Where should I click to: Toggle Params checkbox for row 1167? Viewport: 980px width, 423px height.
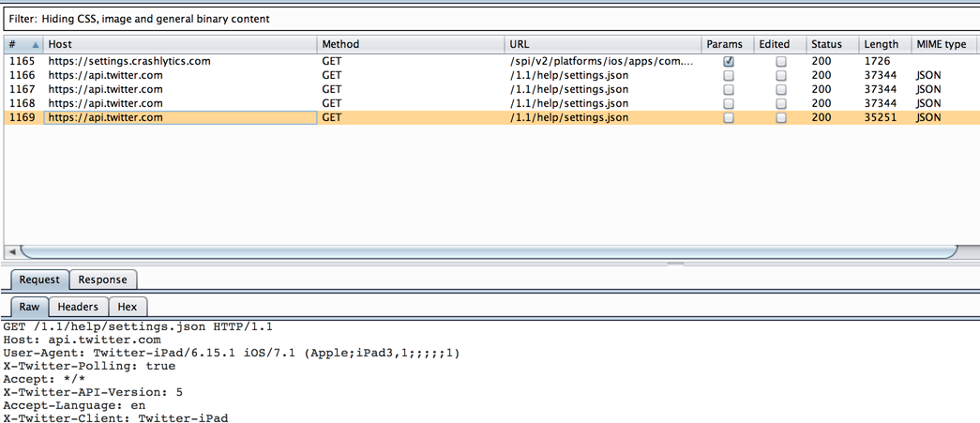728,89
